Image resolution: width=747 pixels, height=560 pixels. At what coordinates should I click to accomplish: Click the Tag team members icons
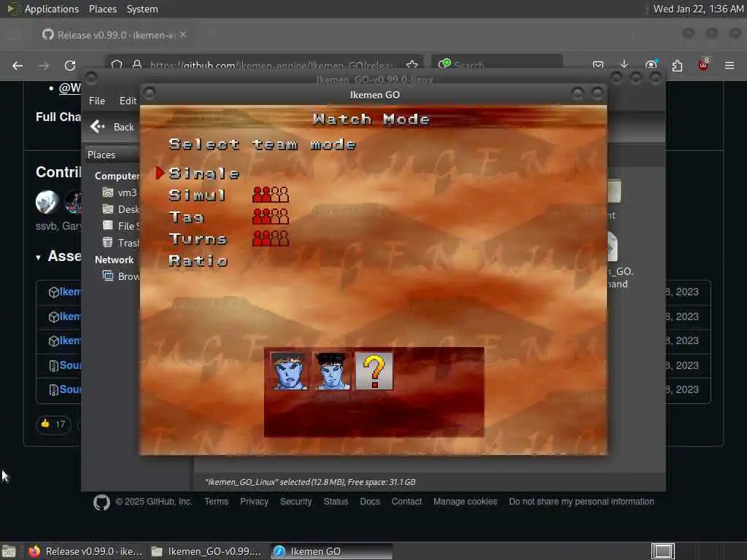point(270,216)
